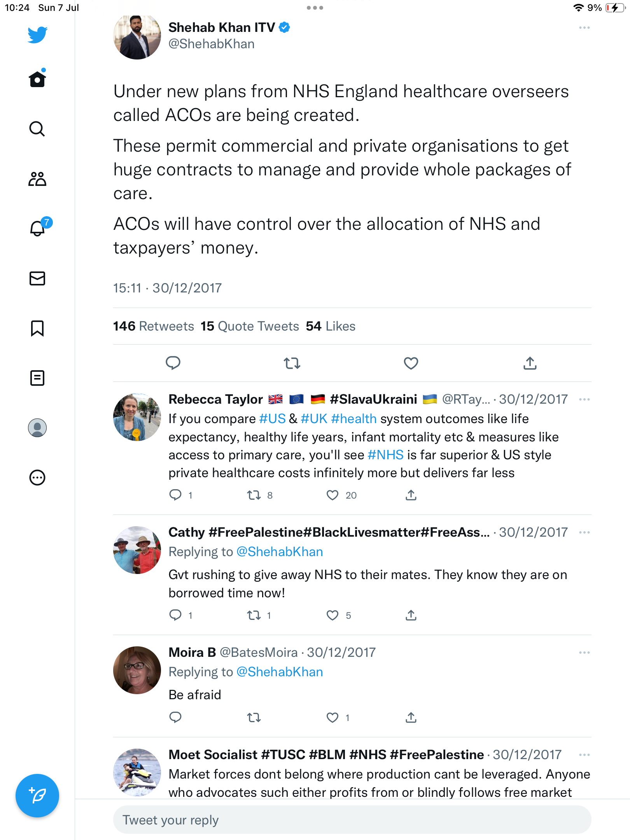Open @ShehabKhan mention in Cathy's reply
This screenshot has height=840, width=630.
[280, 552]
